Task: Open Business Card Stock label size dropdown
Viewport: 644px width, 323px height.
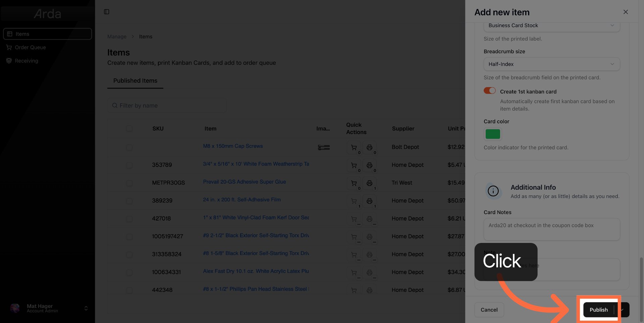Action: pos(552,26)
